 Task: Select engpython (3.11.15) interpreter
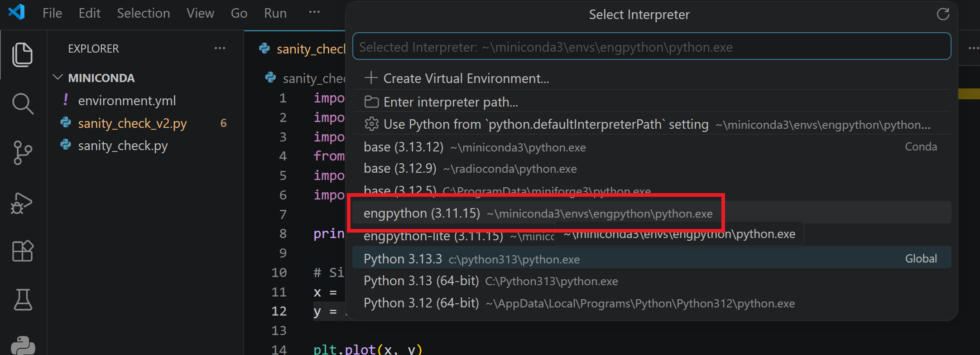coord(651,213)
